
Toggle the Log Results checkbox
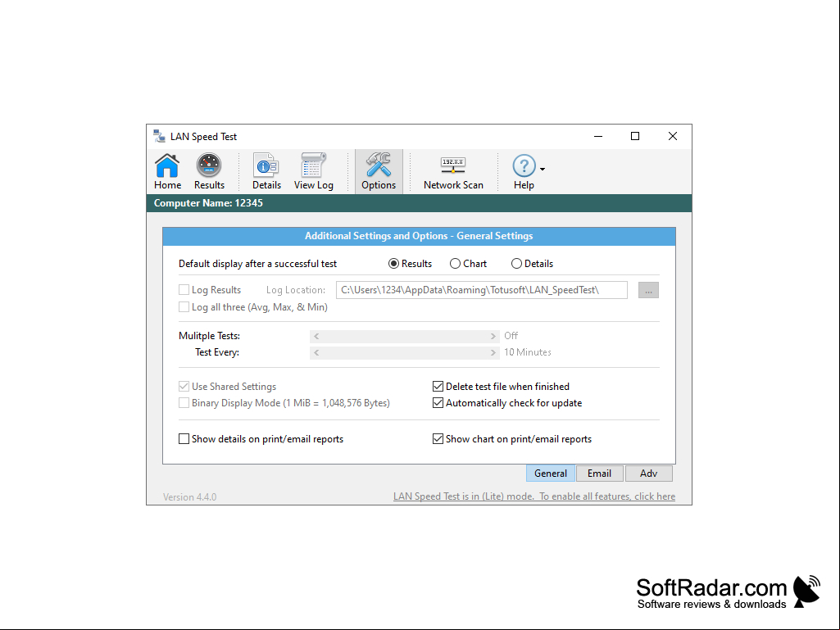tap(184, 290)
